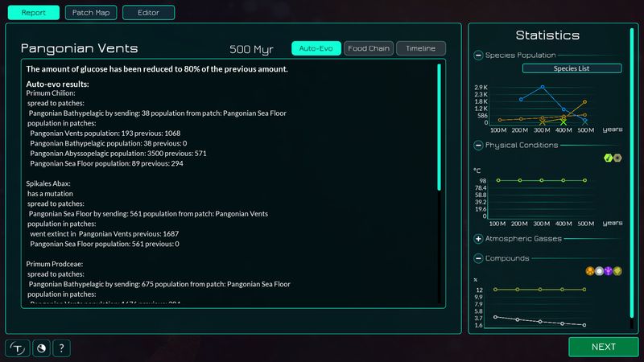
Task: Click the Auto-evo results scrollbar
Action: pyautogui.click(x=439, y=127)
